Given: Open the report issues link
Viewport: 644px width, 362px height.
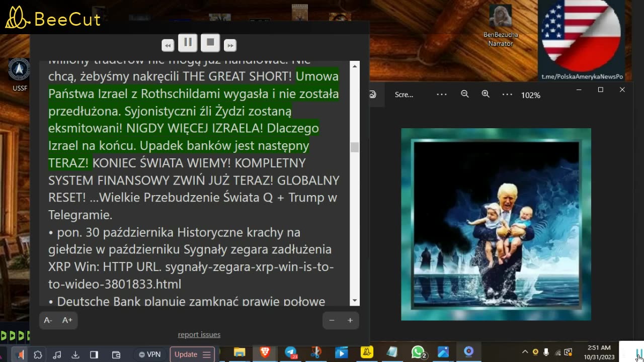Looking at the screenshot, I should 199,335.
